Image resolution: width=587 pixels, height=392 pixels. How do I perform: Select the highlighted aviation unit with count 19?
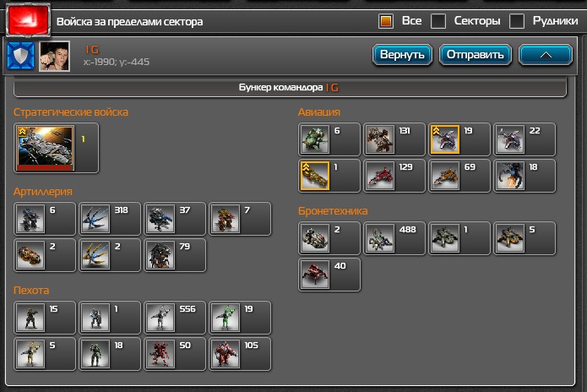(x=459, y=139)
